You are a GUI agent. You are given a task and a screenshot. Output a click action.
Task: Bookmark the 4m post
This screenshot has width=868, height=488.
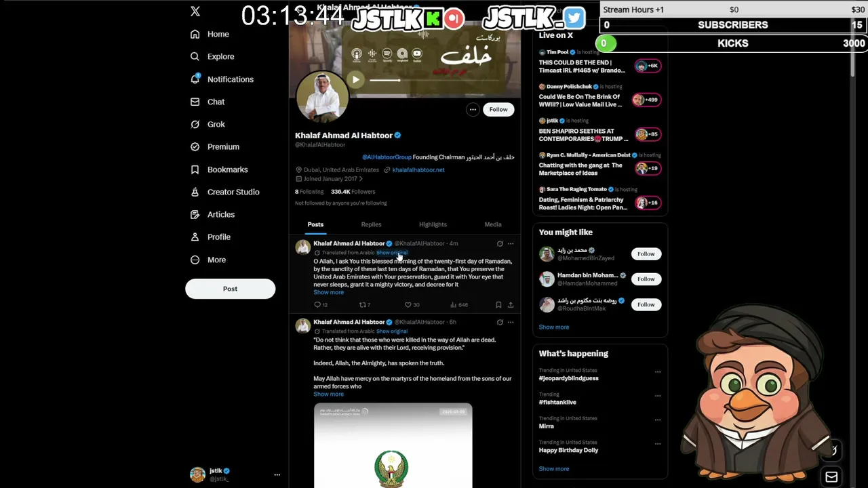(x=498, y=305)
